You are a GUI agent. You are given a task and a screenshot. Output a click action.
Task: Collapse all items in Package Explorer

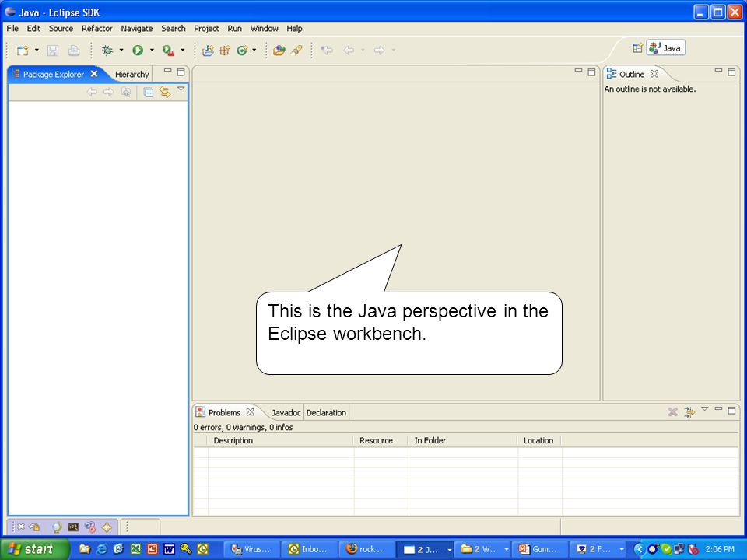click(x=149, y=92)
